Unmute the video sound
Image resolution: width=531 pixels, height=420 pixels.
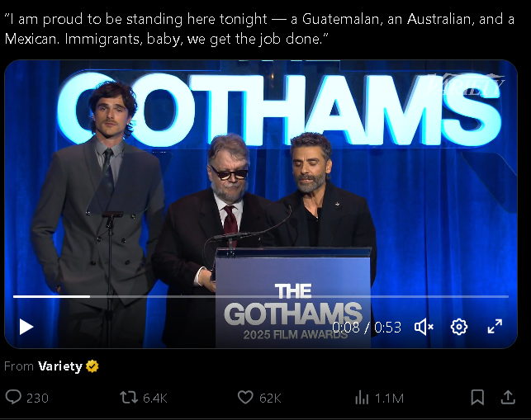pyautogui.click(x=424, y=327)
